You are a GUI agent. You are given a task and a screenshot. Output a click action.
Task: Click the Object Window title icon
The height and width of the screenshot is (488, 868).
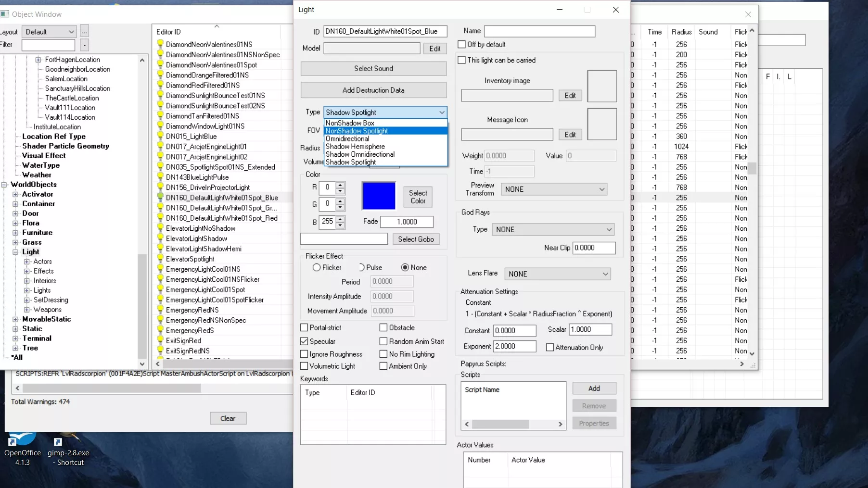(5, 14)
